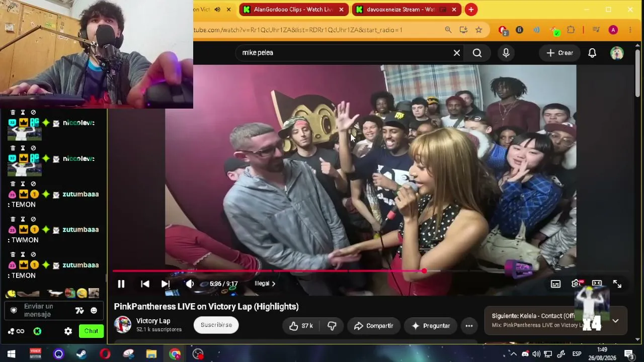Mute the tab playing audio

point(217,10)
